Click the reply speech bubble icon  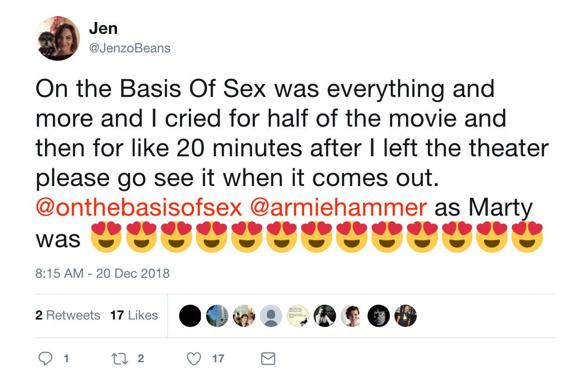click(45, 358)
